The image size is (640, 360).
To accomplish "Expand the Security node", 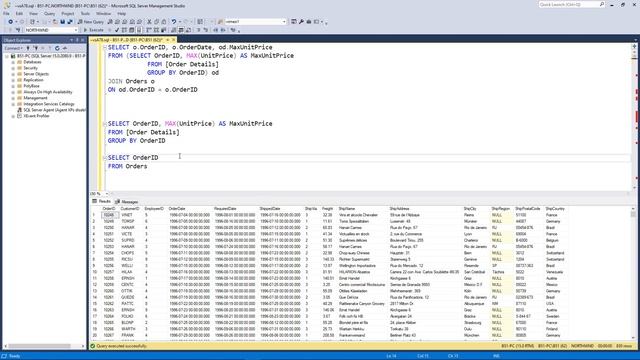I will tap(13, 68).
